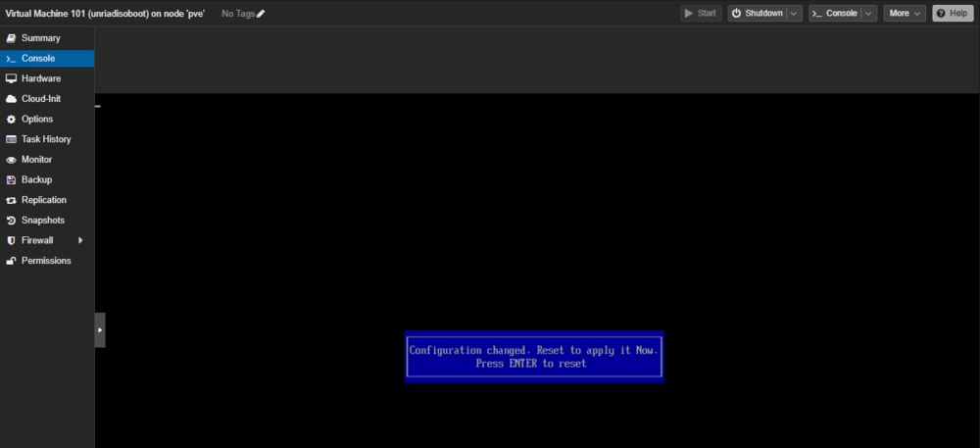Viewport: 980px width, 448px height.
Task: Click the Firewall shield icon
Action: 11,240
